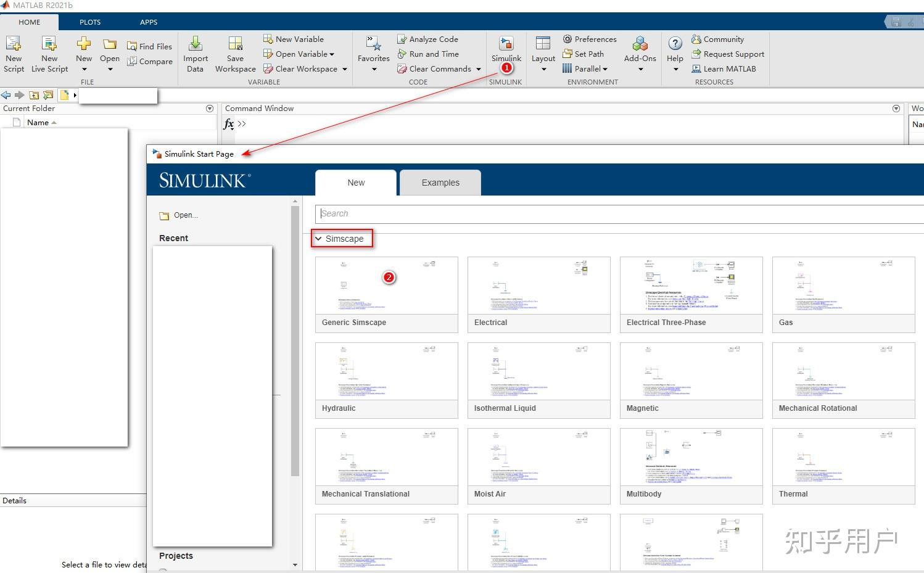
Task: Click Learn MATLAB in Resources
Action: (x=724, y=68)
